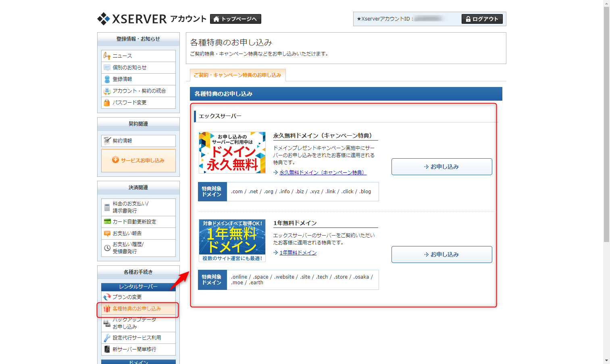This screenshot has width=610, height=364.
Task: Click the users icon beside アカウント・契約の統合
Action: [x=107, y=91]
